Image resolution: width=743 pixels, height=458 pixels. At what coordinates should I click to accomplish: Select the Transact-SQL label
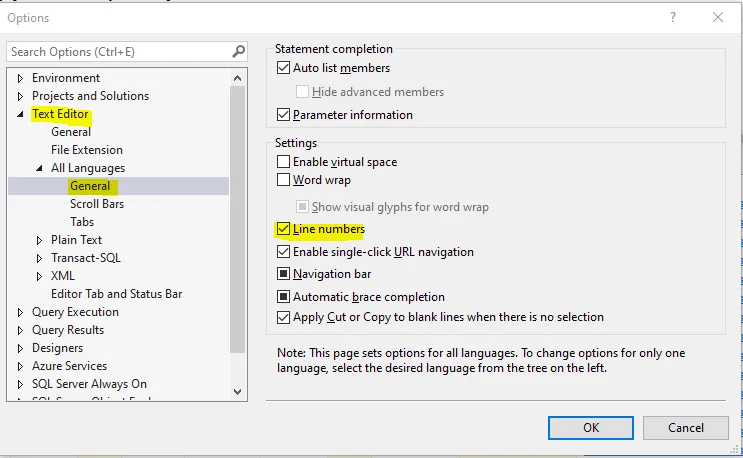(86, 258)
